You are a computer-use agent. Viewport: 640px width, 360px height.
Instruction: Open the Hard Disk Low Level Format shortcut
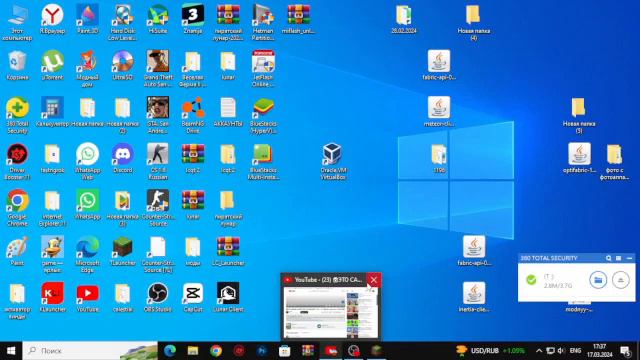point(122,23)
